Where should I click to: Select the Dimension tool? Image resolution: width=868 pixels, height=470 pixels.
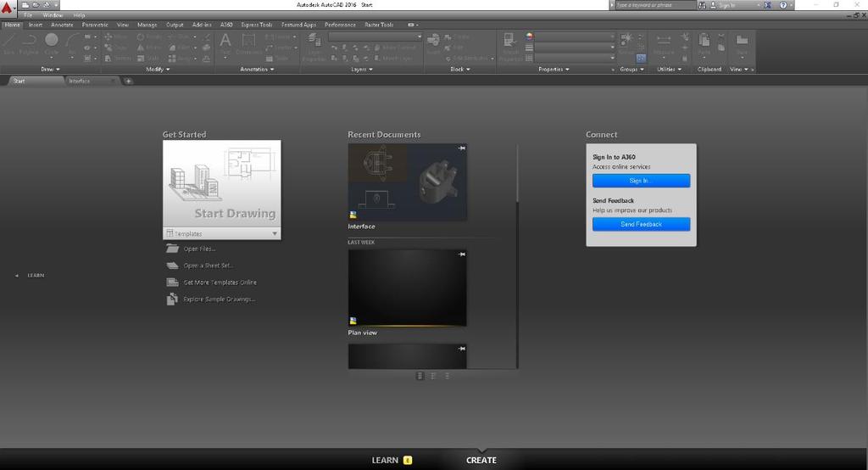click(248, 44)
